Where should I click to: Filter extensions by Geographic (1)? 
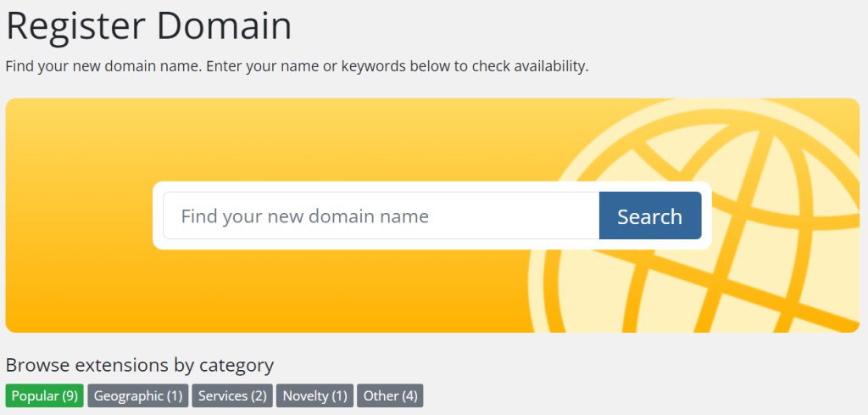138,395
